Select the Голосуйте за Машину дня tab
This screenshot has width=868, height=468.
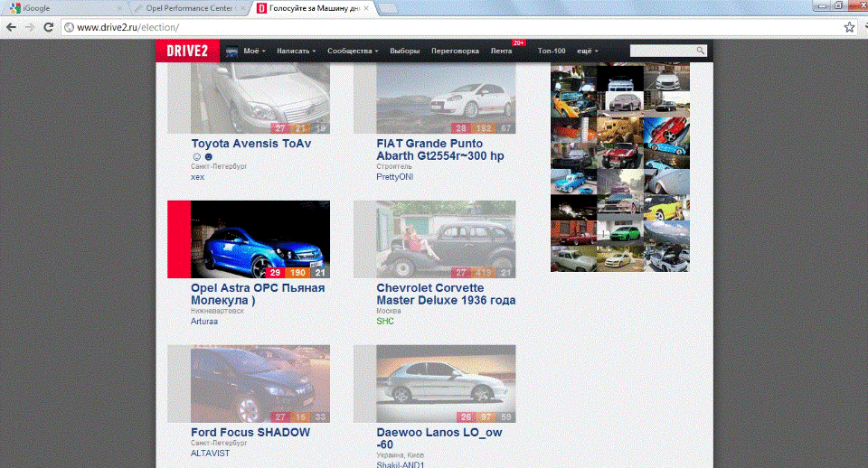point(313,8)
